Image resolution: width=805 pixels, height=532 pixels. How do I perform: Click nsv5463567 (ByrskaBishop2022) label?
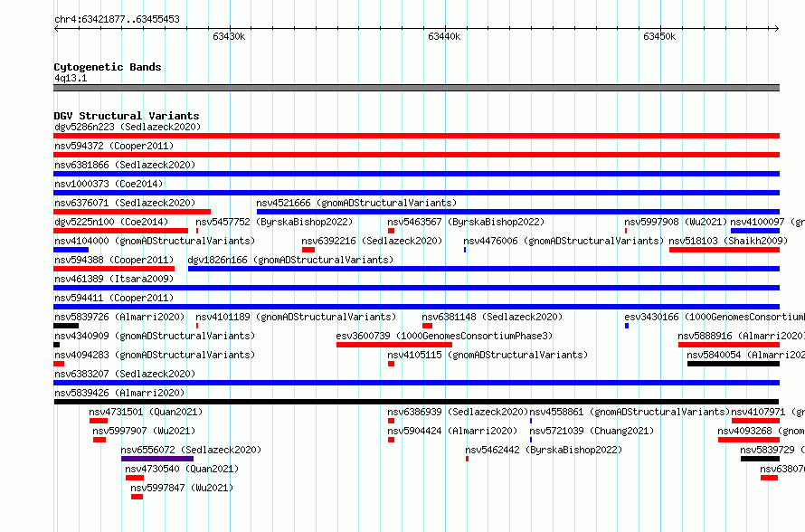pyautogui.click(x=466, y=222)
